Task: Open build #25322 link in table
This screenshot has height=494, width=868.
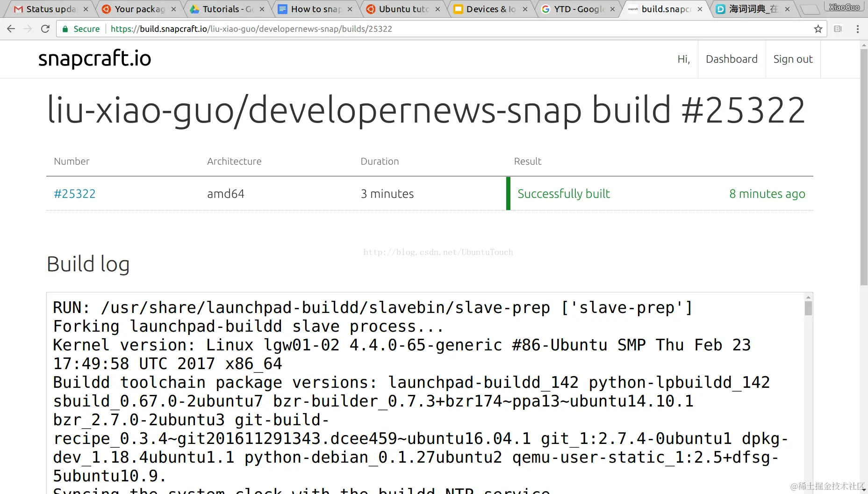Action: point(75,194)
